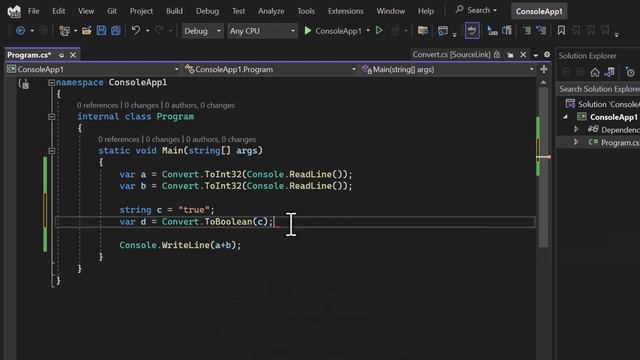Open the ConsoleApp1.Program type navigation dropdown
This screenshot has width=640, height=360.
(x=270, y=69)
